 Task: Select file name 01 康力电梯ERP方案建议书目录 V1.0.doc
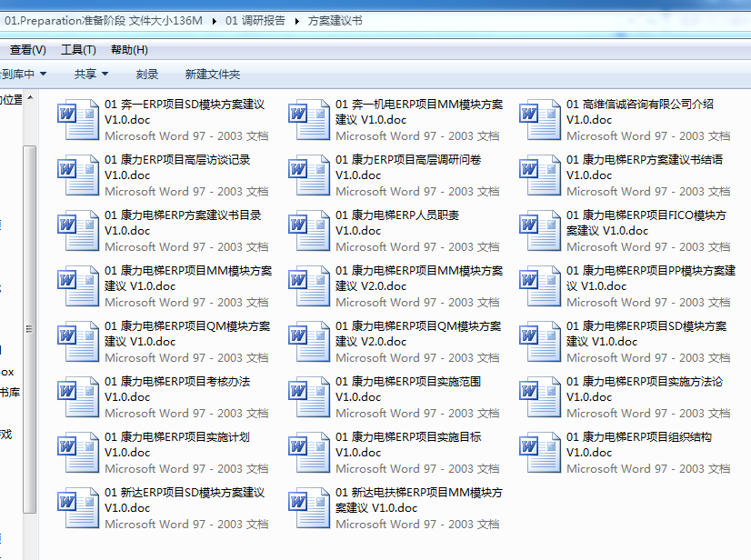(x=183, y=223)
